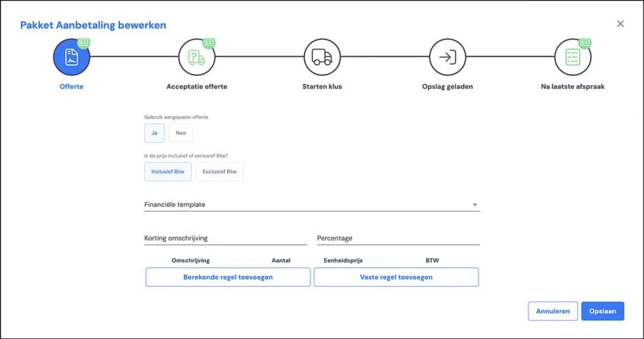Screen dimensions: 644x339
Task: Close the Pakket Aanbetaling bewerken dialog
Action: pos(620,24)
